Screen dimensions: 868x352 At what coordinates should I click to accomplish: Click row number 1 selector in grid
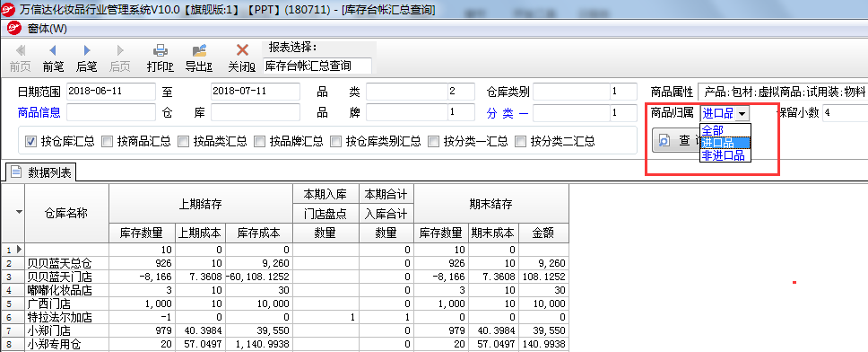click(13, 250)
